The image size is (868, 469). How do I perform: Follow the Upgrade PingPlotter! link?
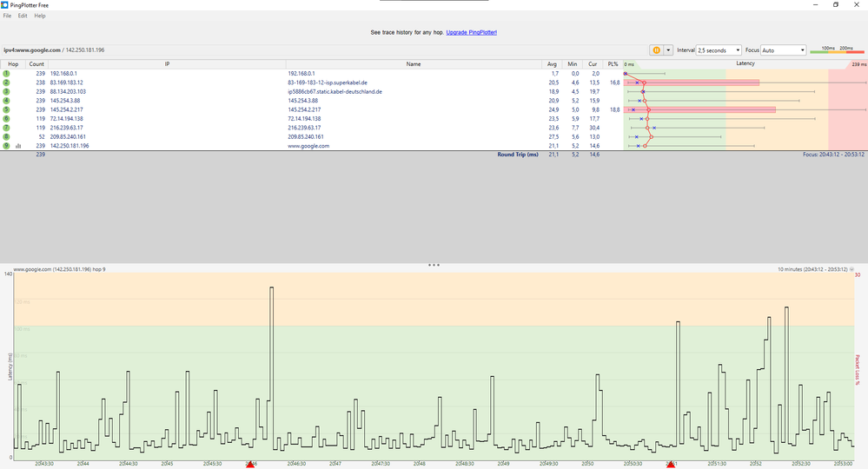click(471, 33)
